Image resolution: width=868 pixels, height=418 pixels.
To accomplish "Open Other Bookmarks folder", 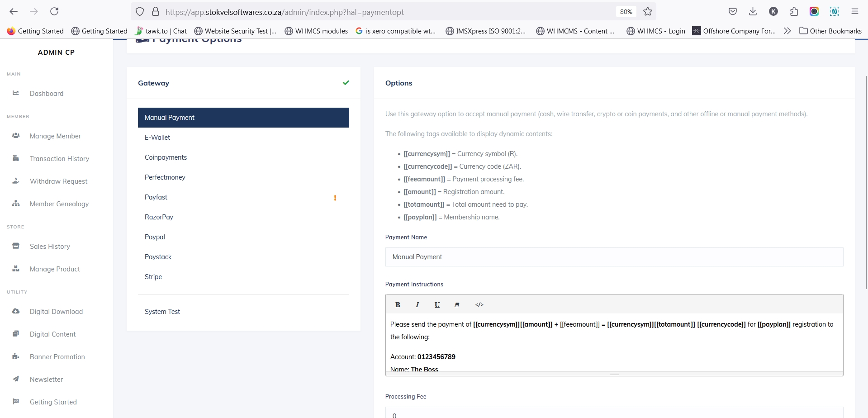I will coord(830,31).
